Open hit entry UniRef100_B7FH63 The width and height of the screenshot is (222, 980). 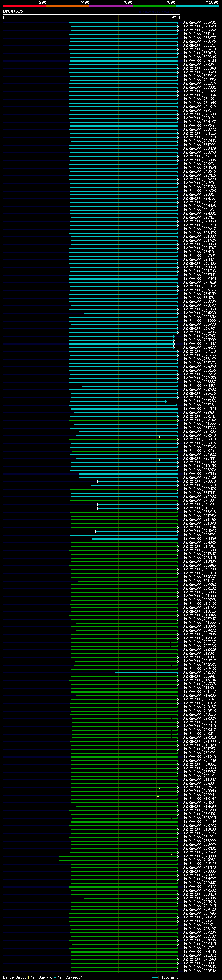coord(199,309)
